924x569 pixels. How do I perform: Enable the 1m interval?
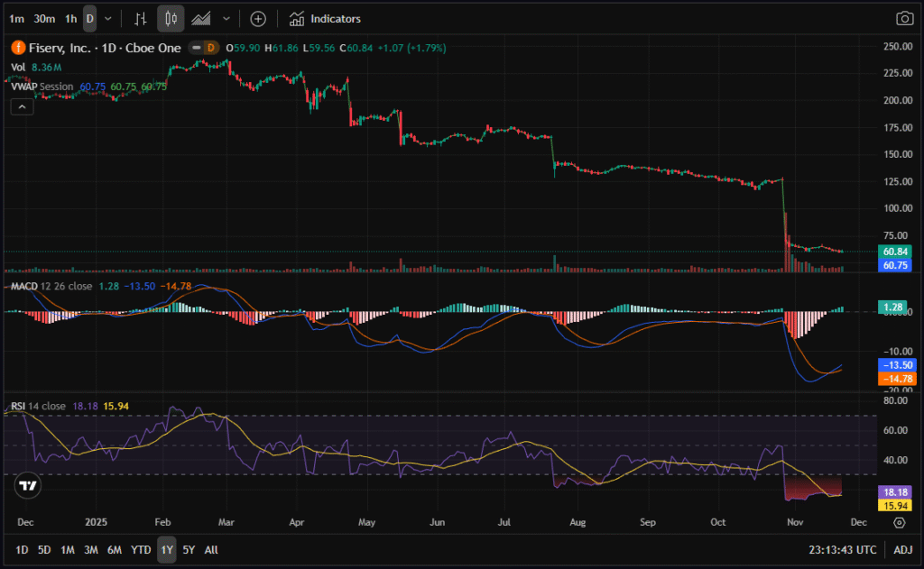pyautogui.click(x=17, y=18)
